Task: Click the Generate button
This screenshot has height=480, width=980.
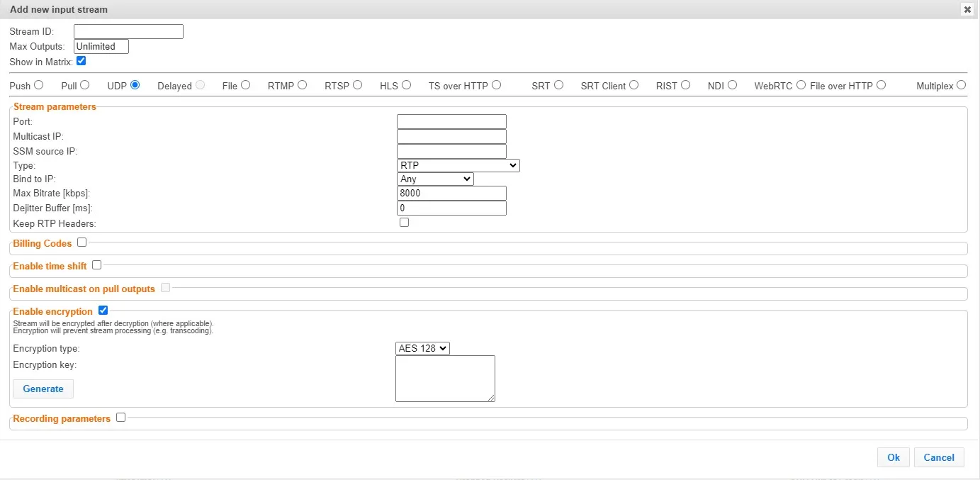Action: point(43,389)
